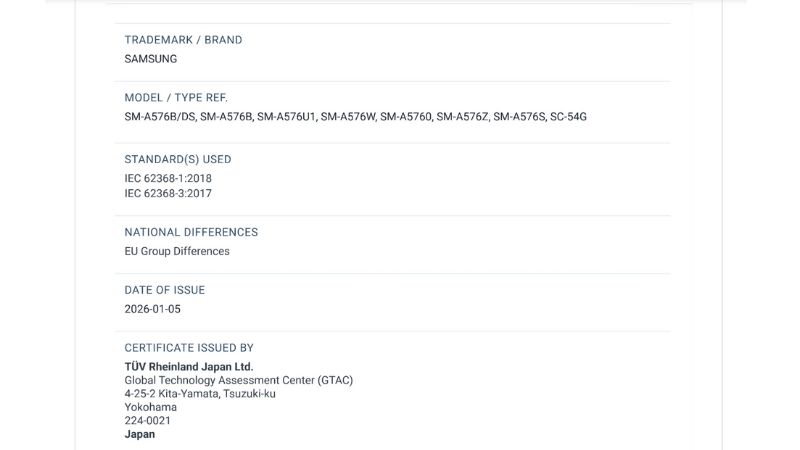Viewport: 800px width, 450px height.
Task: Select the issue date 2026-01-05
Action: (x=153, y=309)
